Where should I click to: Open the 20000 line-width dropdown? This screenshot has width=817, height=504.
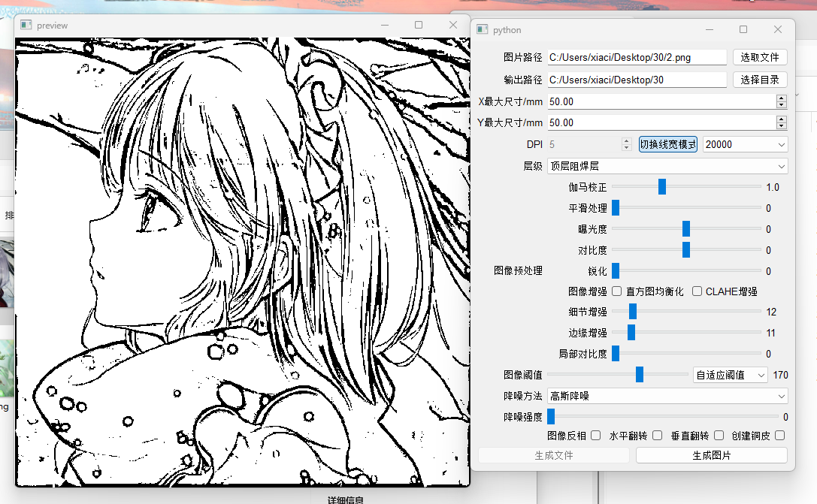pos(745,144)
